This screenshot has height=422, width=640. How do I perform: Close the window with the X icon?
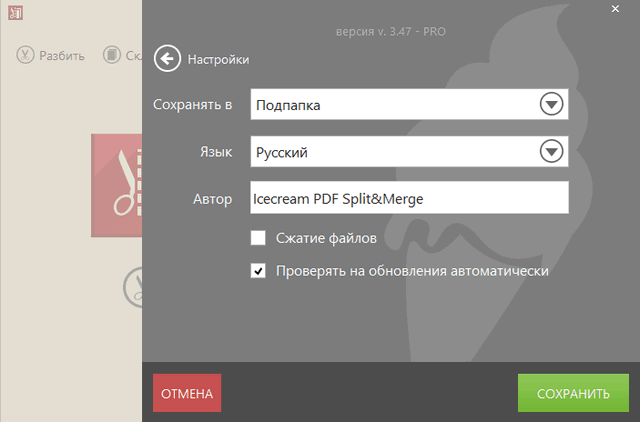(x=614, y=9)
